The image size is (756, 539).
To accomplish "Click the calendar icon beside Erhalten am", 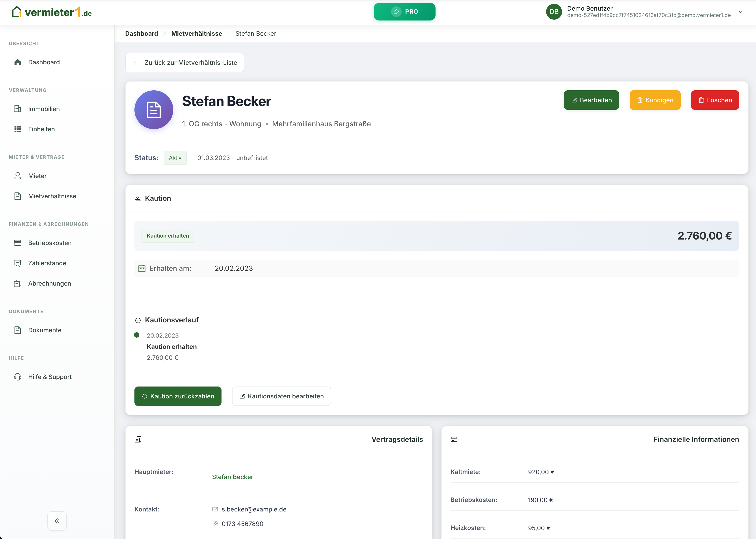I will tap(142, 268).
